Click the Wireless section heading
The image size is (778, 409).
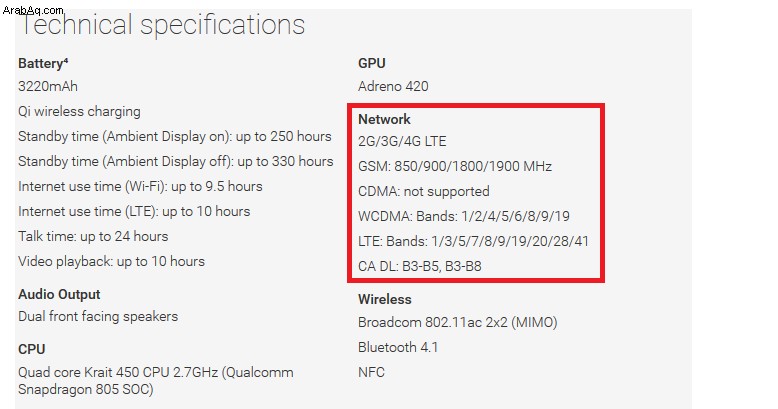(385, 299)
